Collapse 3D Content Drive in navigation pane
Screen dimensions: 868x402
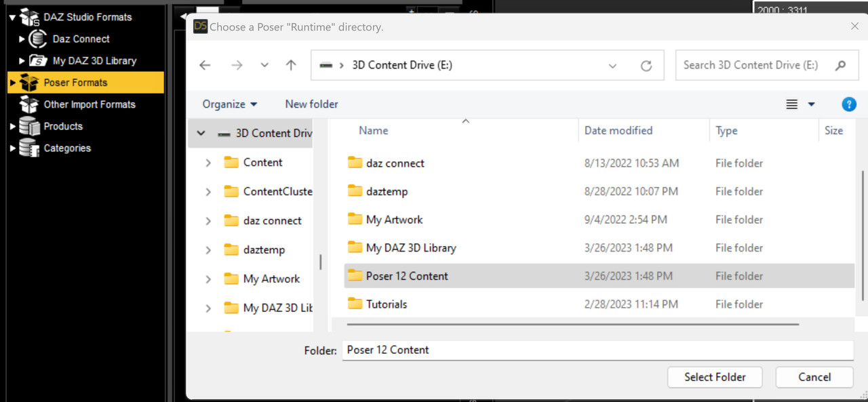pos(201,134)
